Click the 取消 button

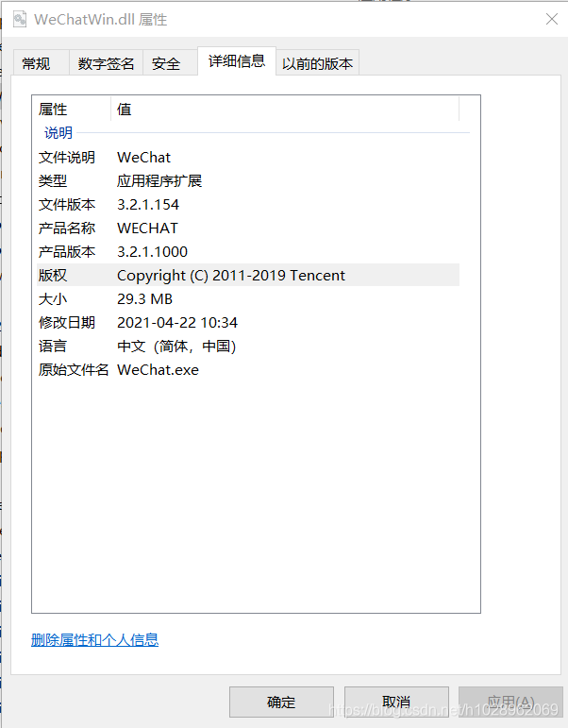pos(396,702)
